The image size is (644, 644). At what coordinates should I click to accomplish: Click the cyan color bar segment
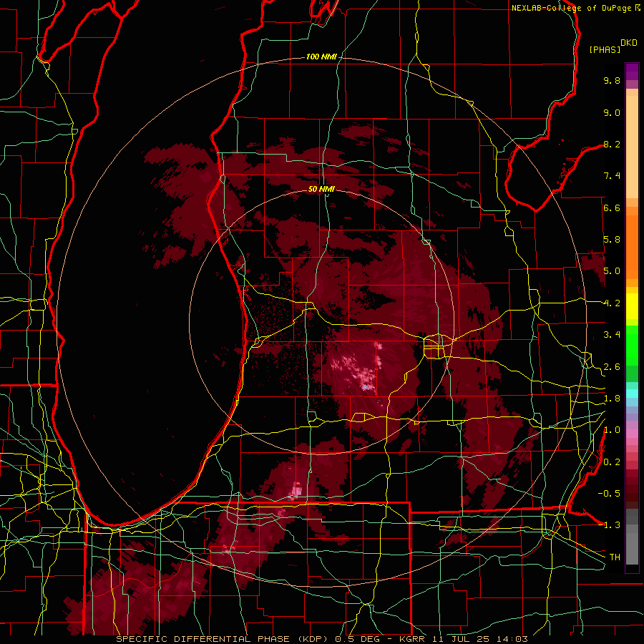632,394
